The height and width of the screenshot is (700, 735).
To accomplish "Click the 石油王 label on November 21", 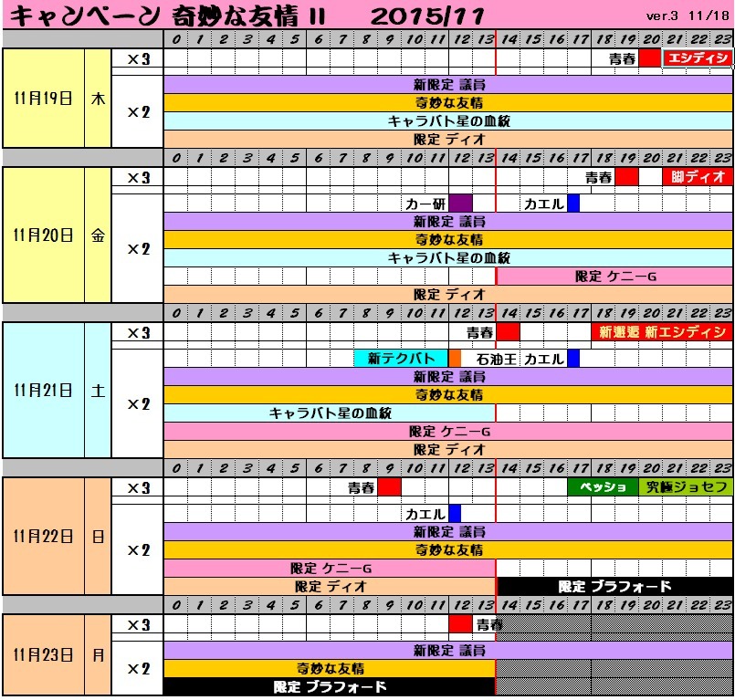I will [497, 359].
